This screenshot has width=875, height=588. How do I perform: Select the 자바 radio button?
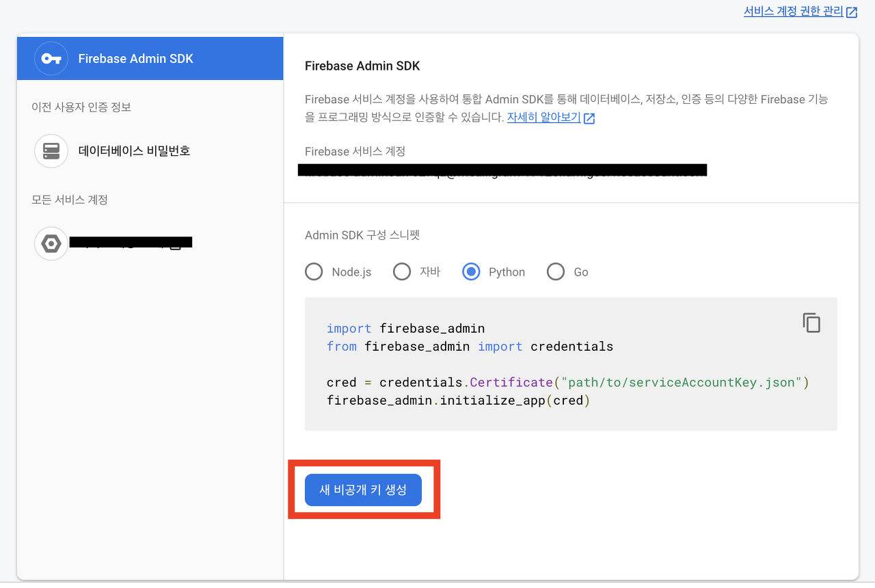[402, 272]
